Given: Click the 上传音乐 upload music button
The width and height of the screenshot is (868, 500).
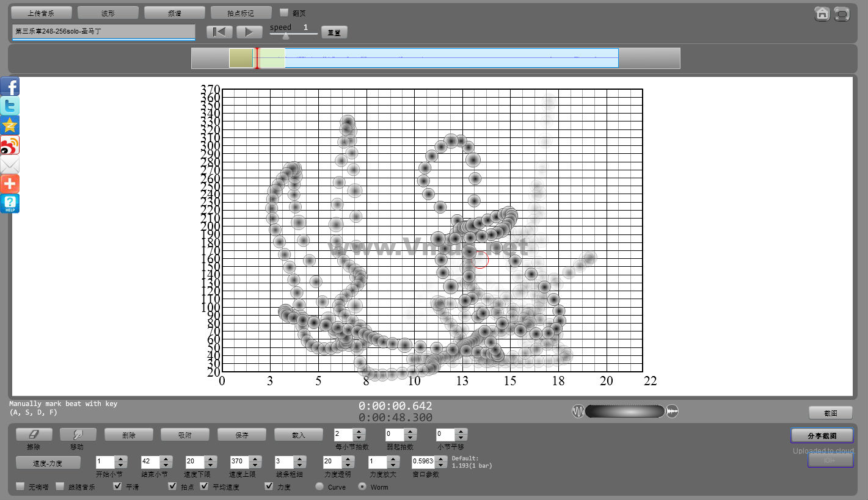Looking at the screenshot, I should tap(42, 13).
